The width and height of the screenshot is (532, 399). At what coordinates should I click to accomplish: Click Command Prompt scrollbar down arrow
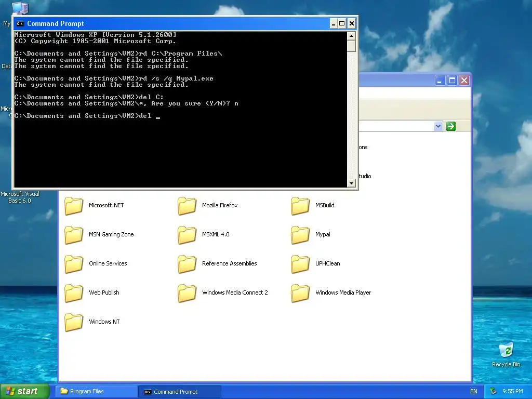[351, 183]
